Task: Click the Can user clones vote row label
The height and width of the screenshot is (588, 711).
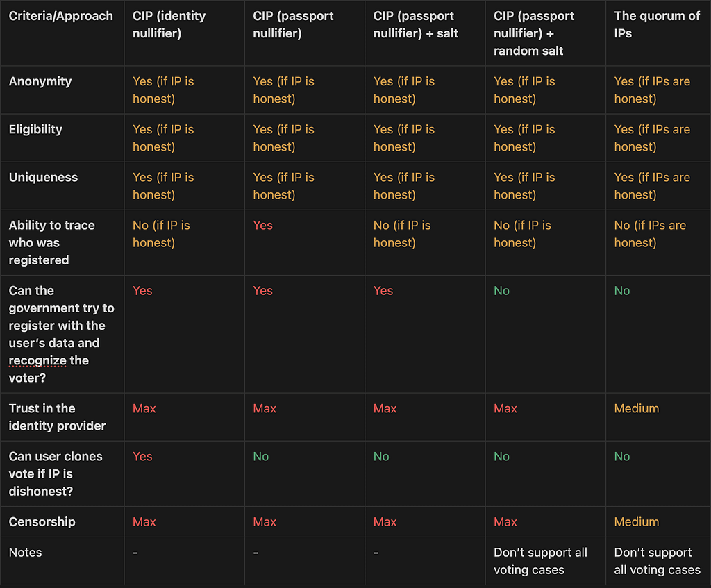Action: pos(56,473)
